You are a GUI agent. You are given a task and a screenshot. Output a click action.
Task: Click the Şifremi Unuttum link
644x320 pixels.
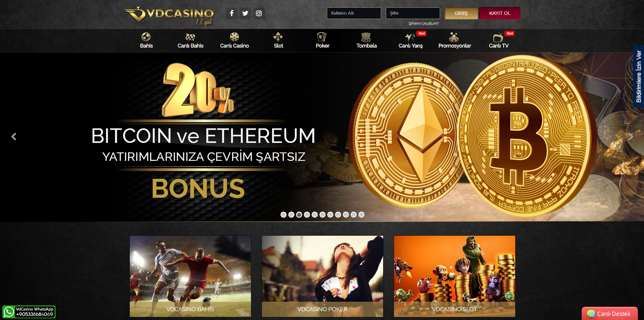coord(423,23)
